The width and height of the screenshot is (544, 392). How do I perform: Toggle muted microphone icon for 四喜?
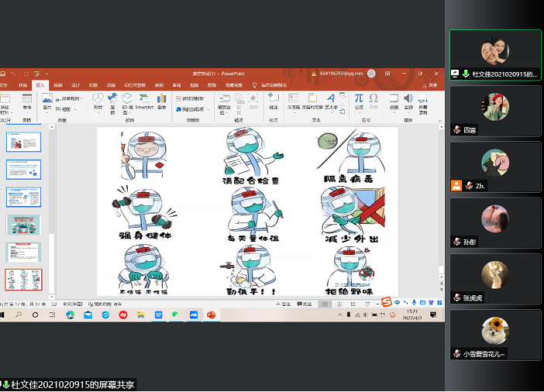click(x=457, y=130)
